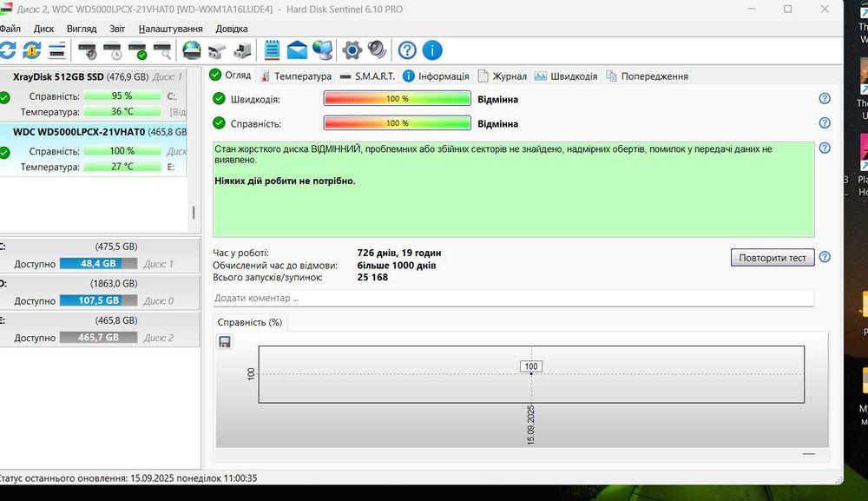Click green check icon beside Швидкодія label
868x501 pixels.
pos(220,98)
